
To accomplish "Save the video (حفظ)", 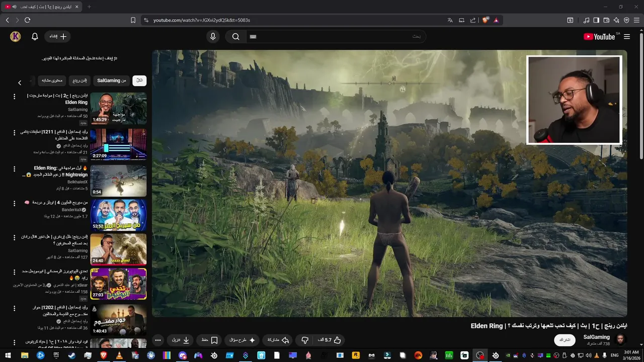I will tap(209, 340).
